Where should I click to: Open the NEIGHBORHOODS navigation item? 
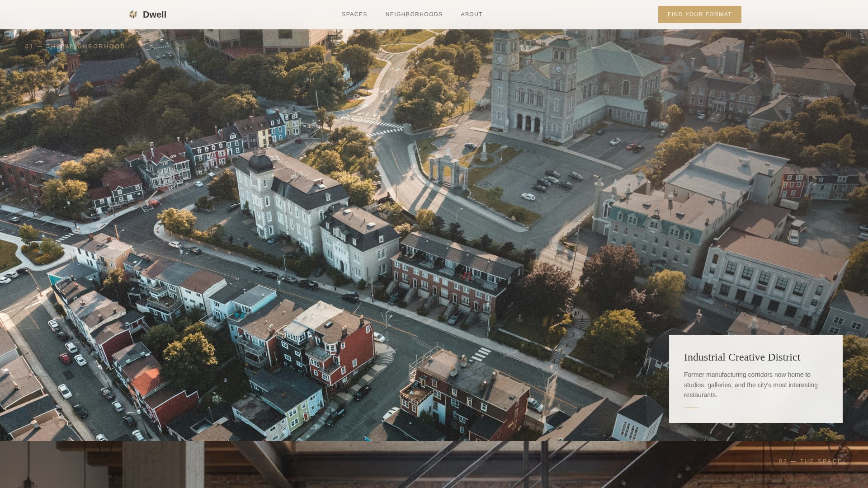tap(414, 14)
